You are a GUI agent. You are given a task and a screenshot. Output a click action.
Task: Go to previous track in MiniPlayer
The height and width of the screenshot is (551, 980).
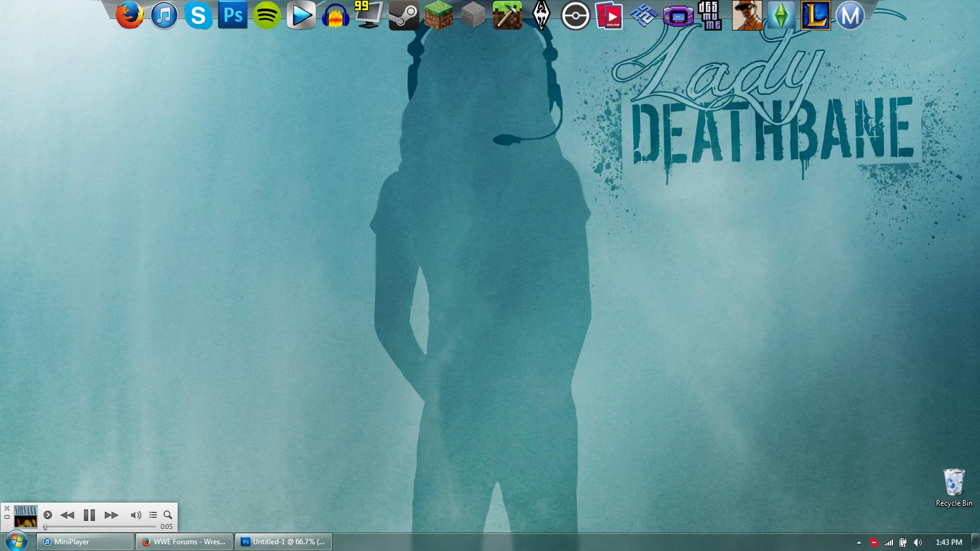[67, 515]
